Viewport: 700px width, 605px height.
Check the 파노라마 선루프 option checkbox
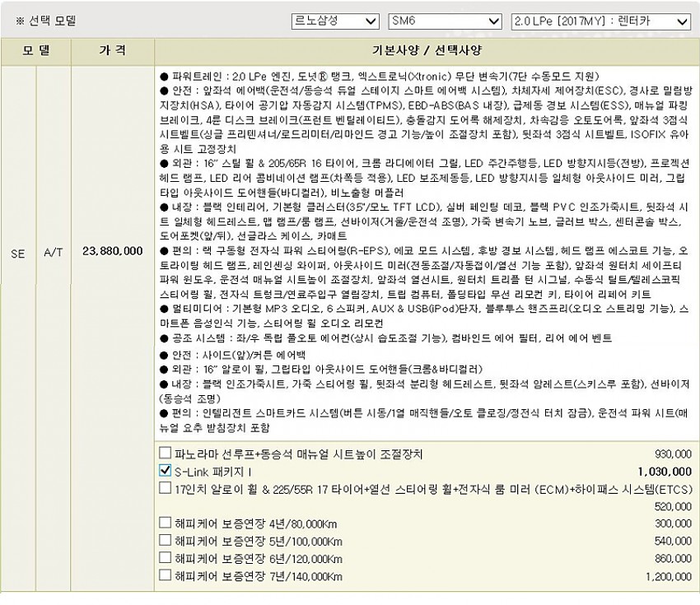tap(166, 453)
